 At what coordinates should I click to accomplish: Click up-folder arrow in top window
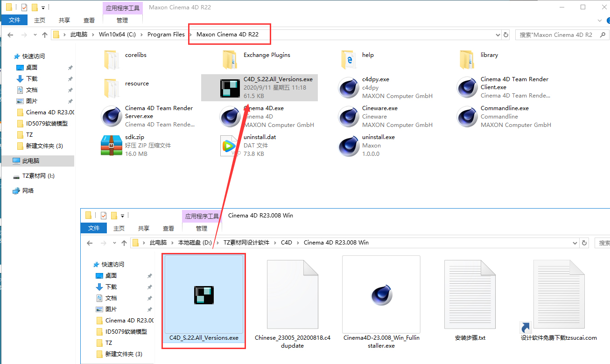(45, 35)
